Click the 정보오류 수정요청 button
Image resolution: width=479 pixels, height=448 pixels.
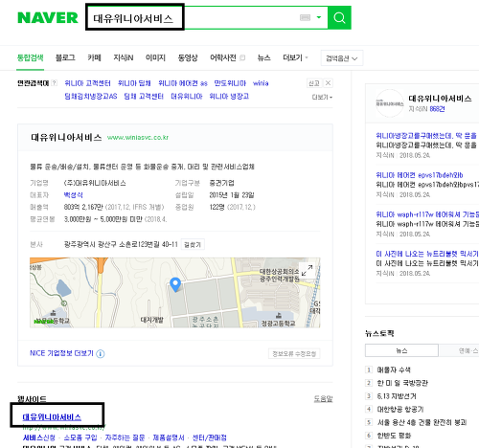pyautogui.click(x=294, y=353)
